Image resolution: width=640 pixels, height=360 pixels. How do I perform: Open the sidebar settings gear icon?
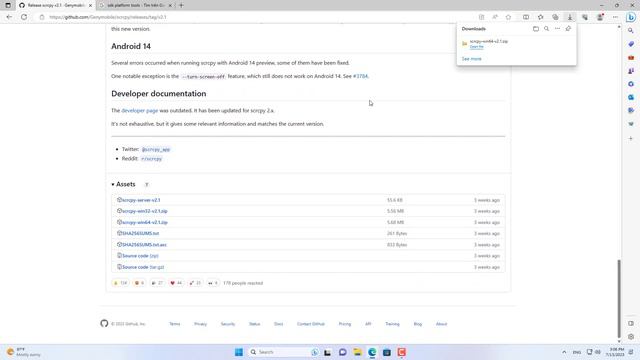pos(631,337)
